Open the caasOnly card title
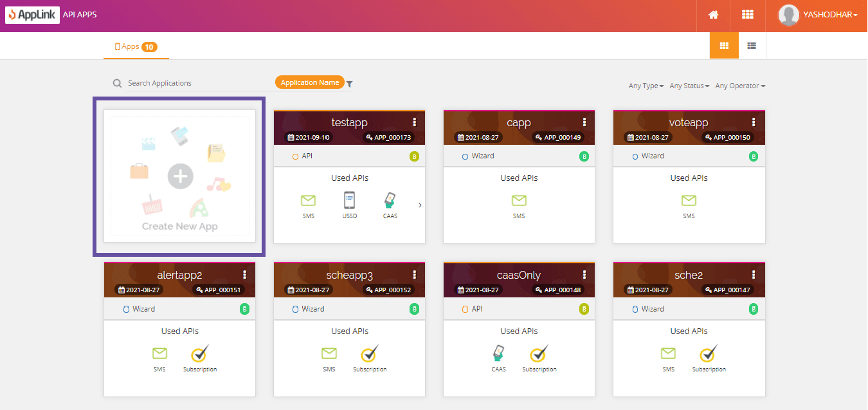This screenshot has width=868, height=410. pyautogui.click(x=519, y=275)
